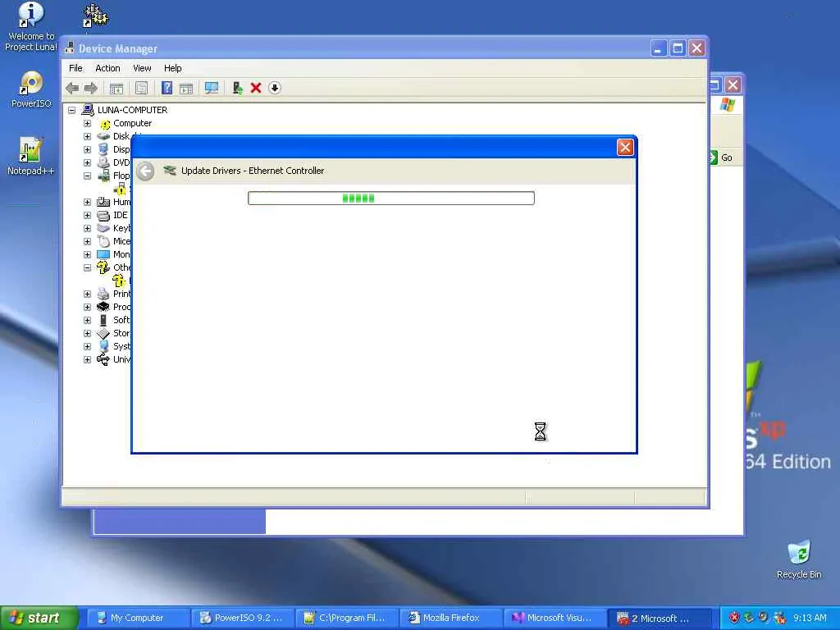Click the Monitors icon in tree
The image size is (840, 630).
coord(103,254)
